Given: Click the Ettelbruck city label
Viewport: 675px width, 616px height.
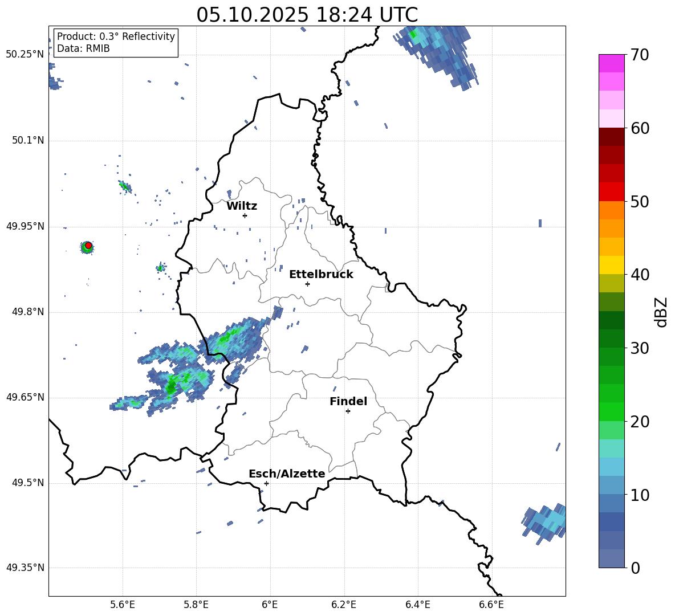Looking at the screenshot, I should pos(321,275).
